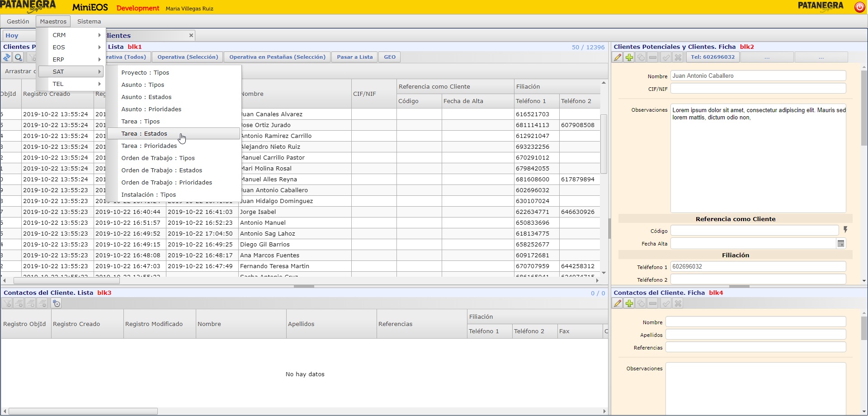Close the Clientes tab with its X
The image size is (868, 416).
pos(191,35)
